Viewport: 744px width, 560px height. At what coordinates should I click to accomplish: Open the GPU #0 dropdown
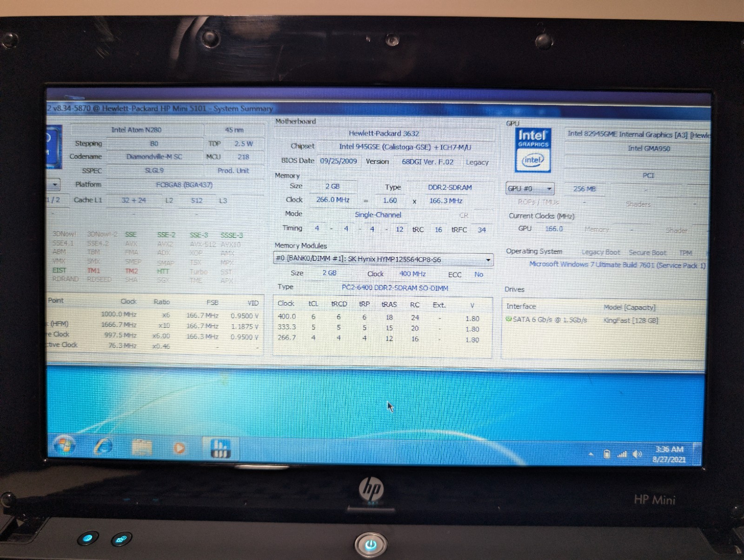click(x=530, y=188)
